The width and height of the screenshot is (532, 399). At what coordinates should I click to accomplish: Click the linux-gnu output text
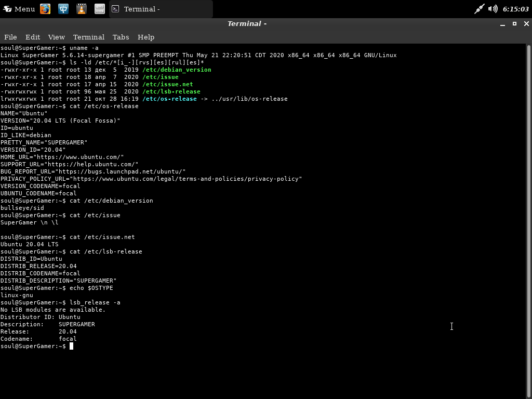(x=17, y=295)
